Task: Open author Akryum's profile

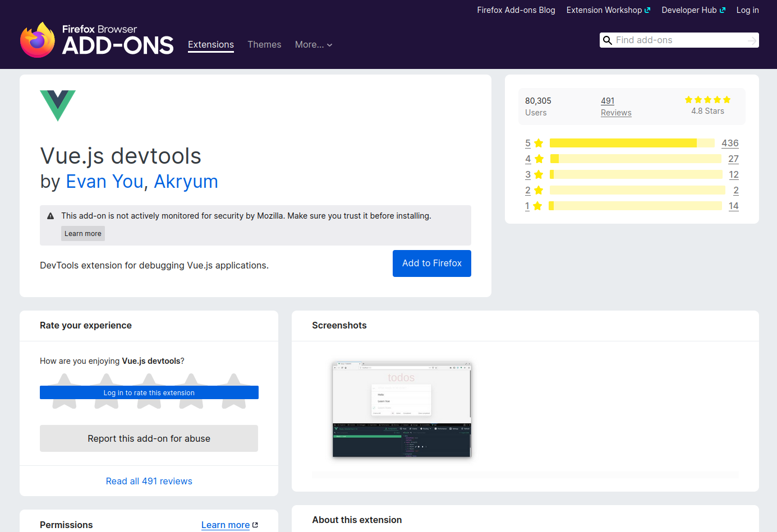Action: [186, 182]
